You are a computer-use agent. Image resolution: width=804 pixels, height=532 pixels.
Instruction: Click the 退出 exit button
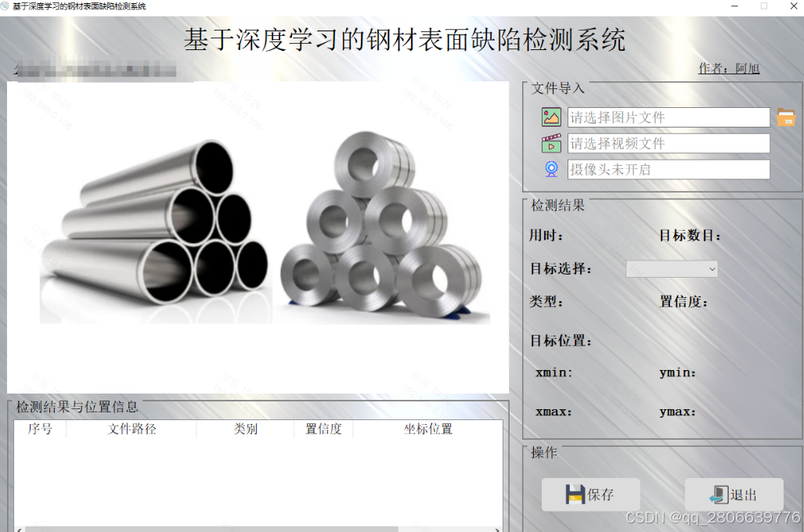tap(734, 494)
